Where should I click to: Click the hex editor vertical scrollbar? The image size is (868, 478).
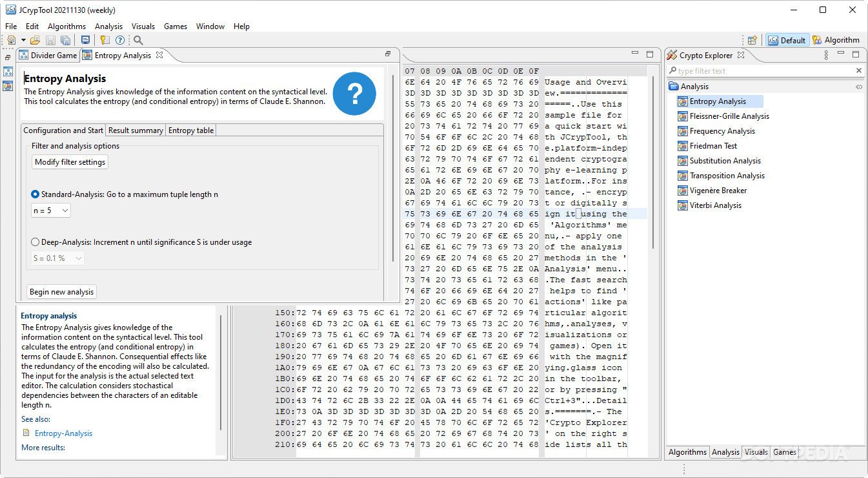pos(654,161)
